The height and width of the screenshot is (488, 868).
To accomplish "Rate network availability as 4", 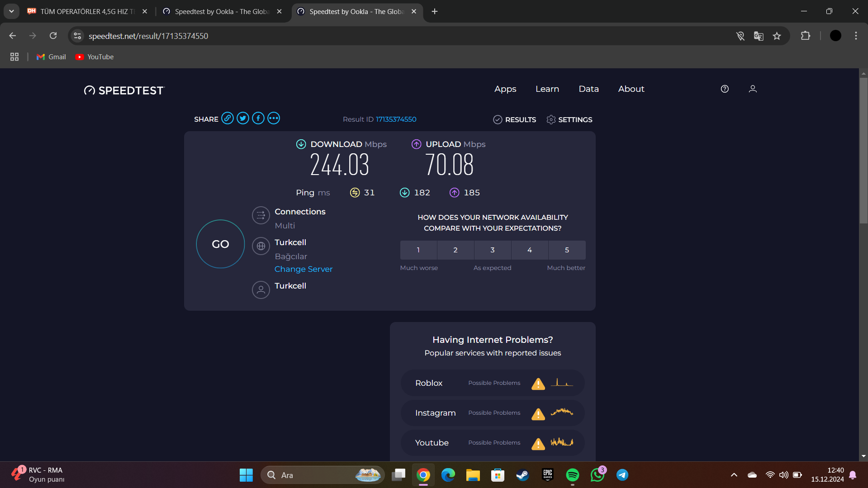I will click(x=530, y=250).
